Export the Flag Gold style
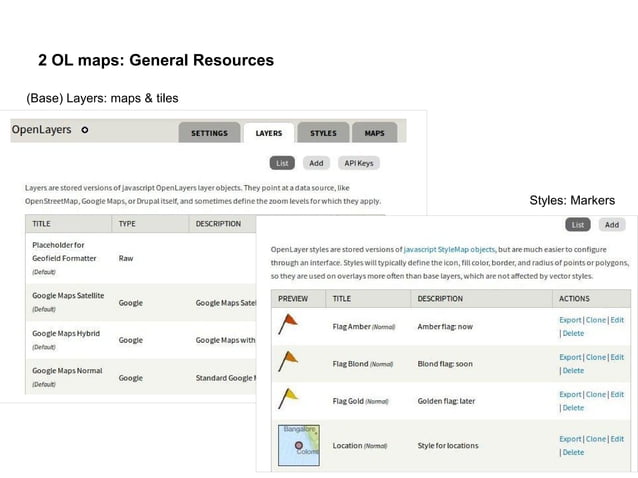Screen dimensions: 638x478 tap(570, 395)
